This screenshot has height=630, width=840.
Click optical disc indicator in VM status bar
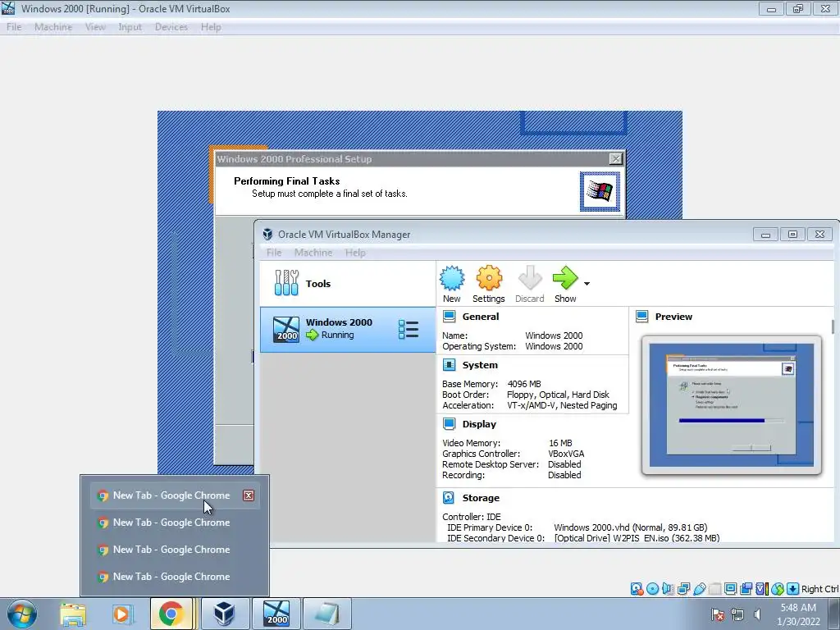pyautogui.click(x=652, y=589)
